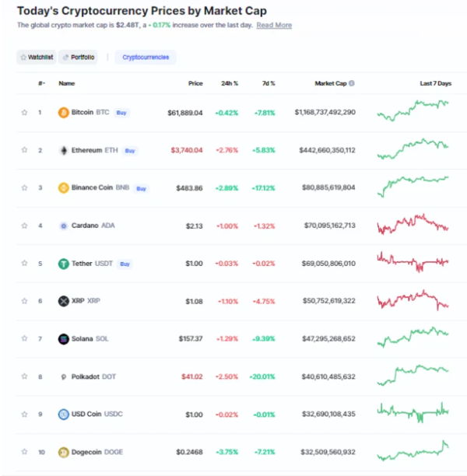Sort the table by Price column

[x=195, y=83]
